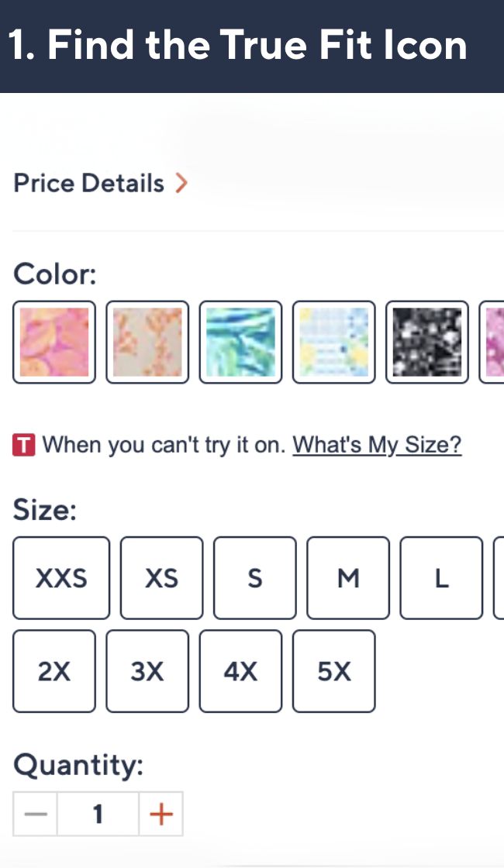Expand the Price Details chevron arrow
The image size is (504, 868).
tap(182, 183)
